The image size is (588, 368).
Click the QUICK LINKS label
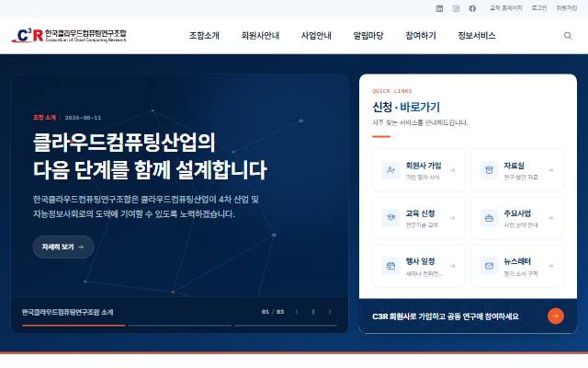point(392,91)
